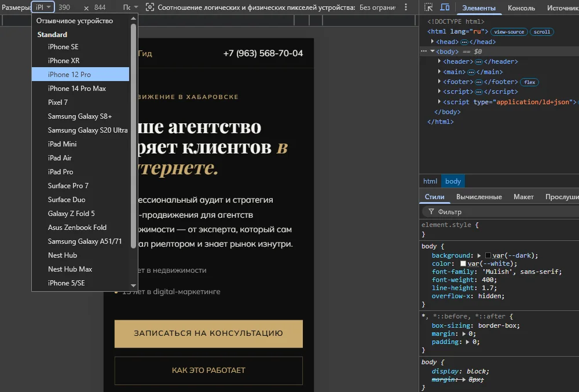Screen dimensions: 579x392
Task: Expand padding shorthand in universal rule
Action: tap(468, 342)
